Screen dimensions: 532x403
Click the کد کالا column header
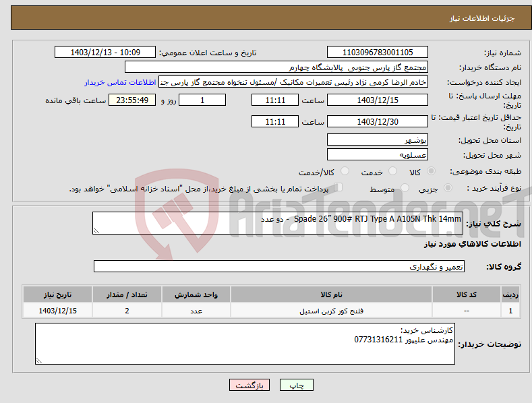[466, 294]
